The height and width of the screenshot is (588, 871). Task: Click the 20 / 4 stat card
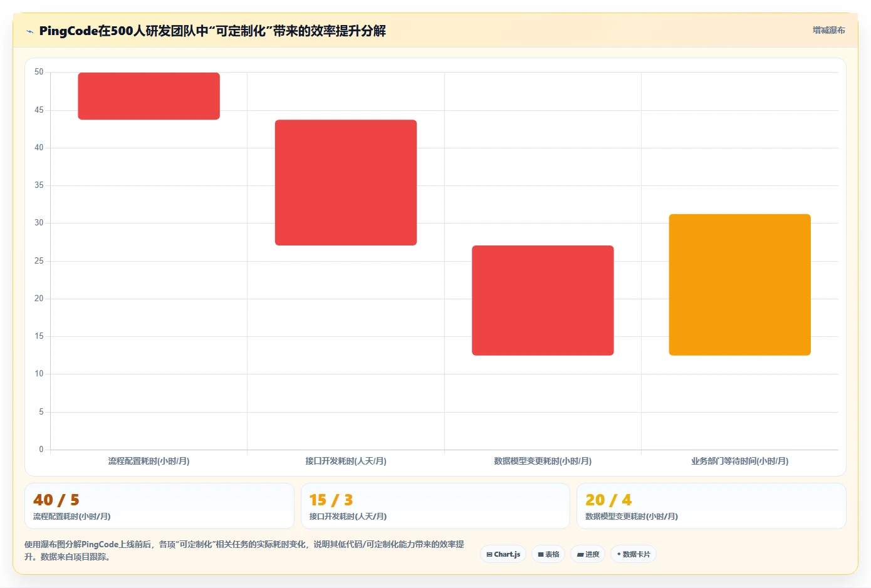tap(711, 506)
